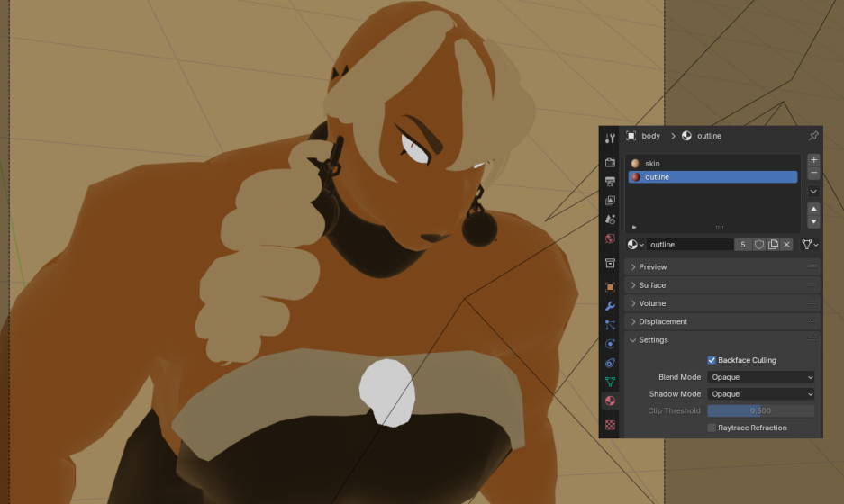The width and height of the screenshot is (844, 504).
Task: Open the Texture properties checkerboard tab
Action: (x=610, y=425)
